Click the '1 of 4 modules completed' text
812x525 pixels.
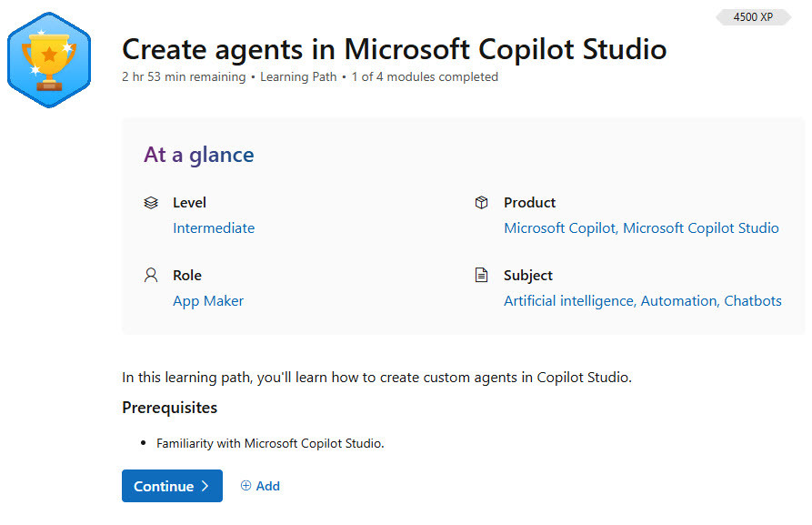click(x=425, y=76)
